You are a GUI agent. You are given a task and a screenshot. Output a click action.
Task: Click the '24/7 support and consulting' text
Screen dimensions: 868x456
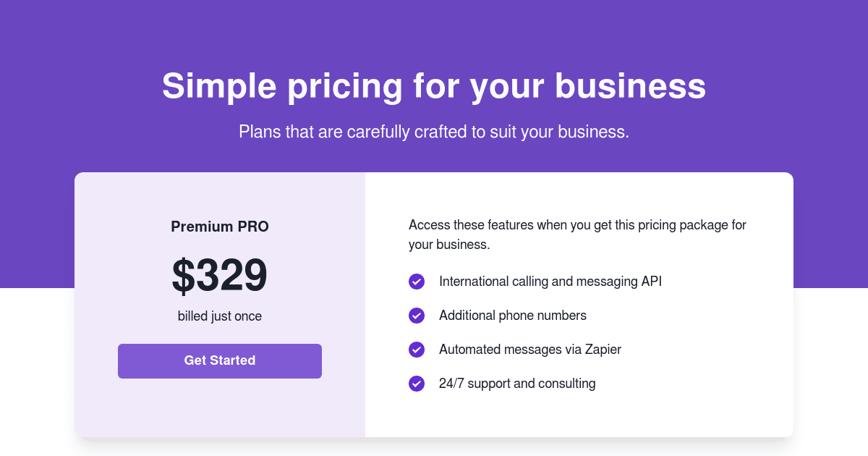coord(517,384)
